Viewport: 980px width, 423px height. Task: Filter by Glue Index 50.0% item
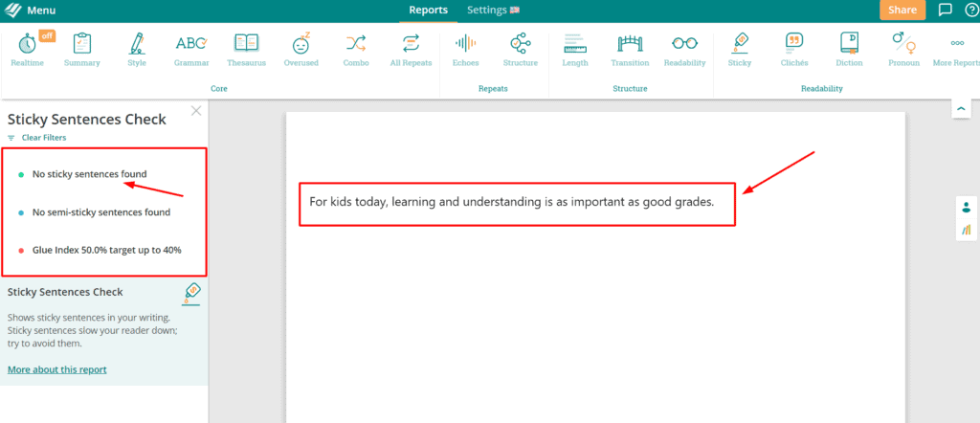[106, 250]
